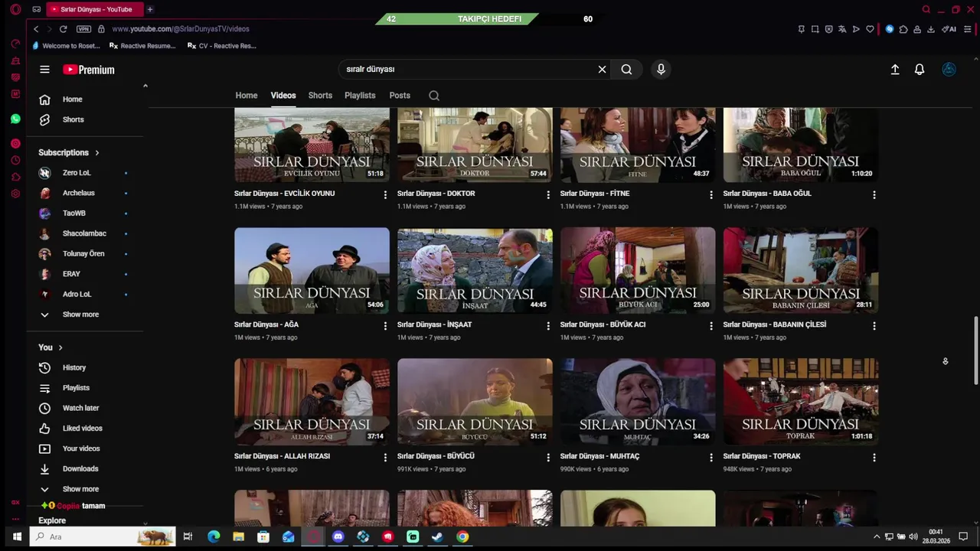Open options menu for BÜYÜK ACI video
980x551 pixels.
click(x=711, y=326)
